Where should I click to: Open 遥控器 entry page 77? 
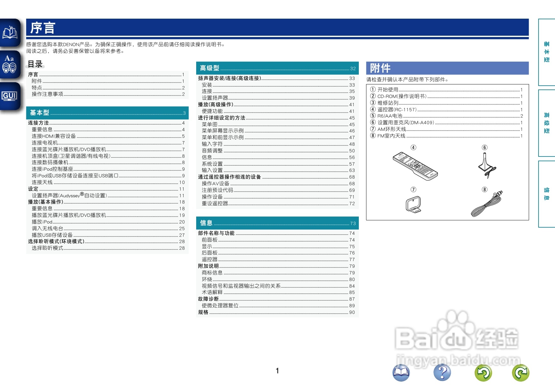pos(278,260)
